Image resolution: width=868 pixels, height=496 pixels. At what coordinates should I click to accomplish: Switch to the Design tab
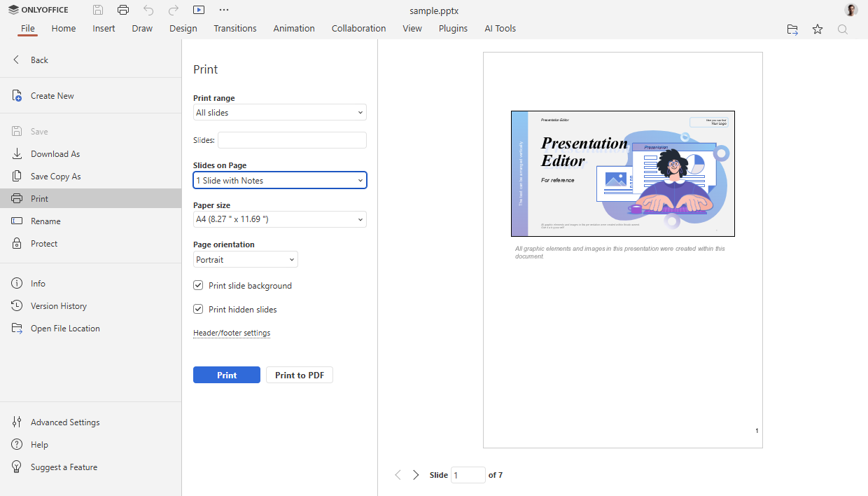click(x=183, y=29)
